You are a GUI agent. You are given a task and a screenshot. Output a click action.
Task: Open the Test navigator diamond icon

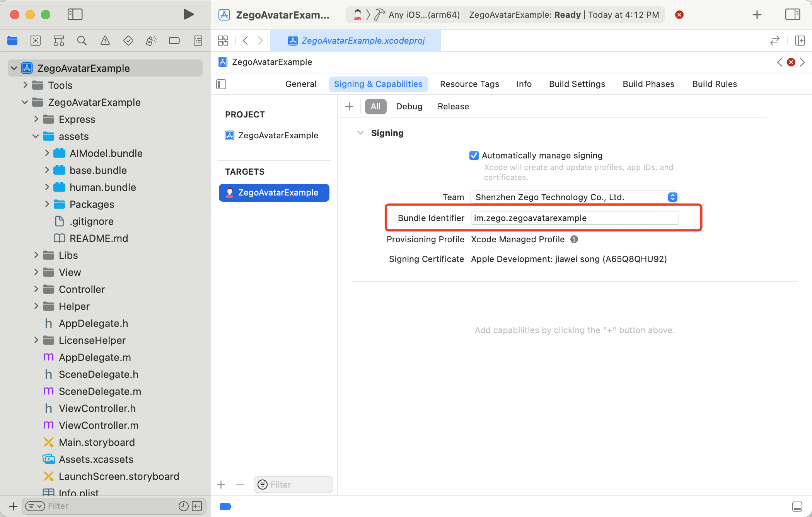(128, 41)
